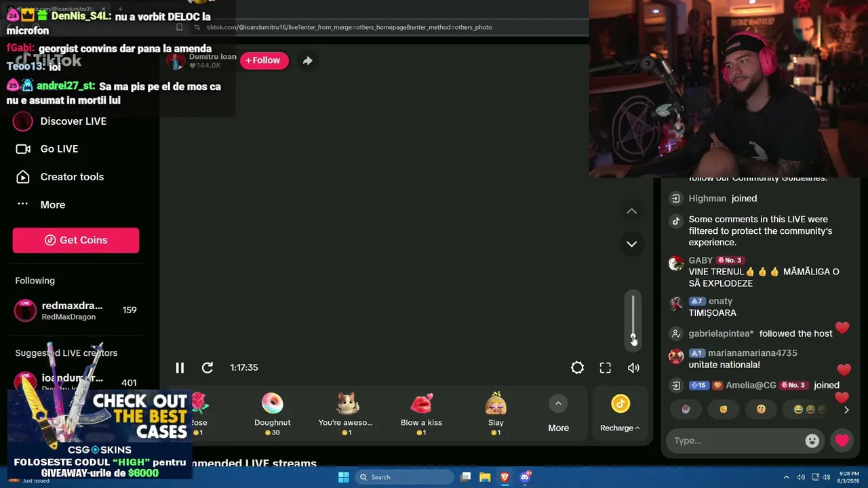
Task: Go to next live stream with down chevron
Action: click(x=631, y=244)
